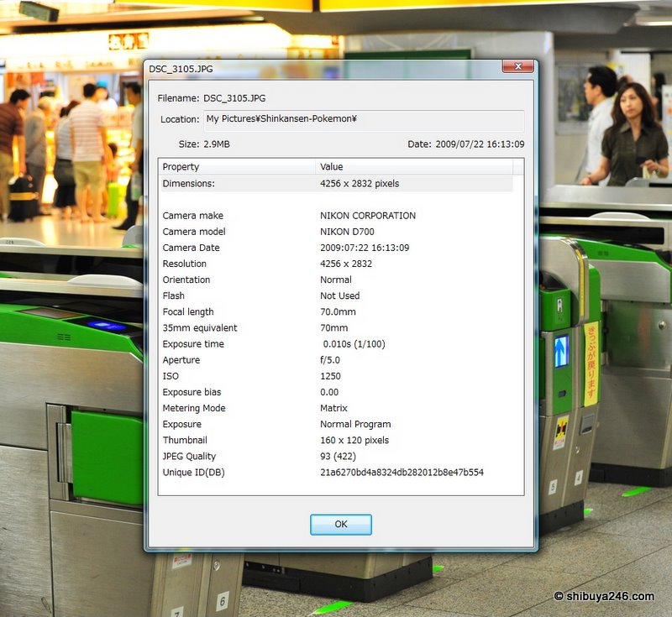
Task: Click the "Unique ID(DB)" property label
Action: coord(194,473)
